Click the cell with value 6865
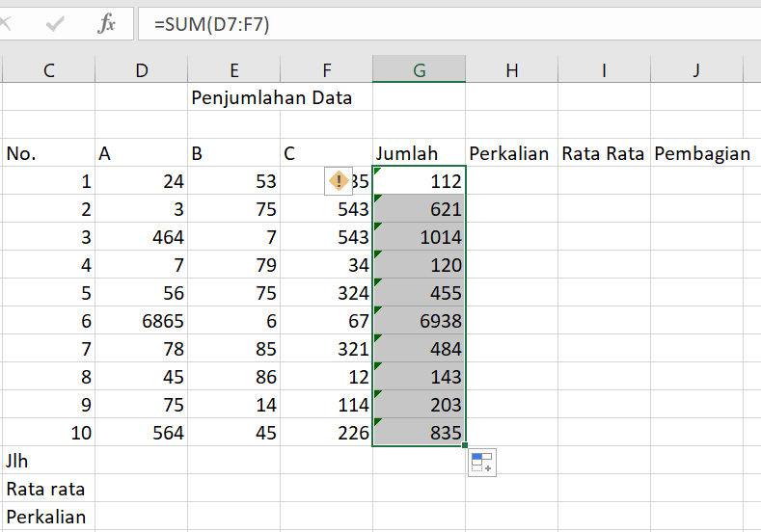The image size is (761, 532). 142,321
